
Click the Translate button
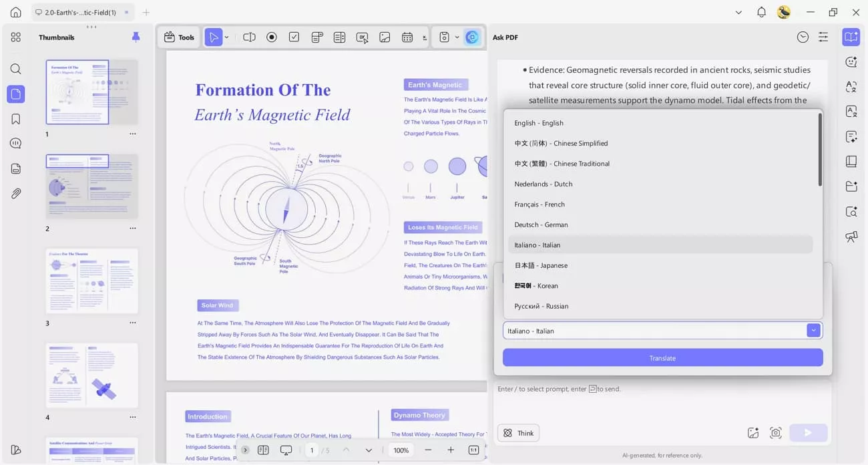click(x=662, y=358)
